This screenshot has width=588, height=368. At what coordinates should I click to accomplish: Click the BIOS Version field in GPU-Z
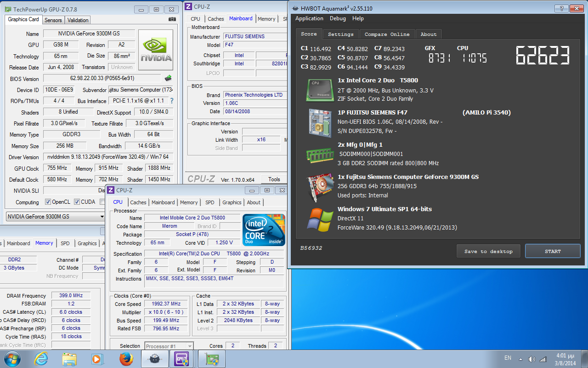click(102, 78)
